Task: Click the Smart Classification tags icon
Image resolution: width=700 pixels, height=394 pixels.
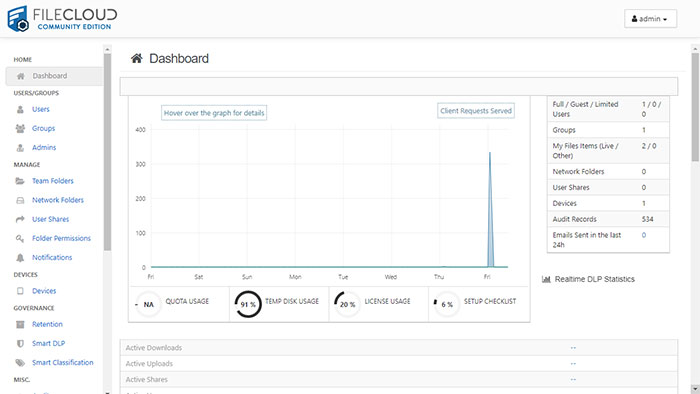Action: coord(20,362)
